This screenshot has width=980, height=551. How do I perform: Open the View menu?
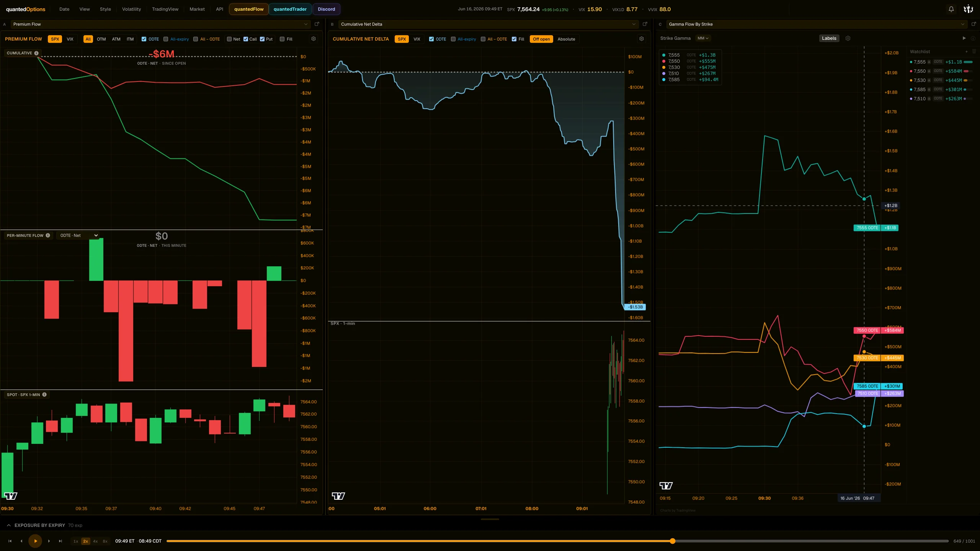[x=85, y=9]
